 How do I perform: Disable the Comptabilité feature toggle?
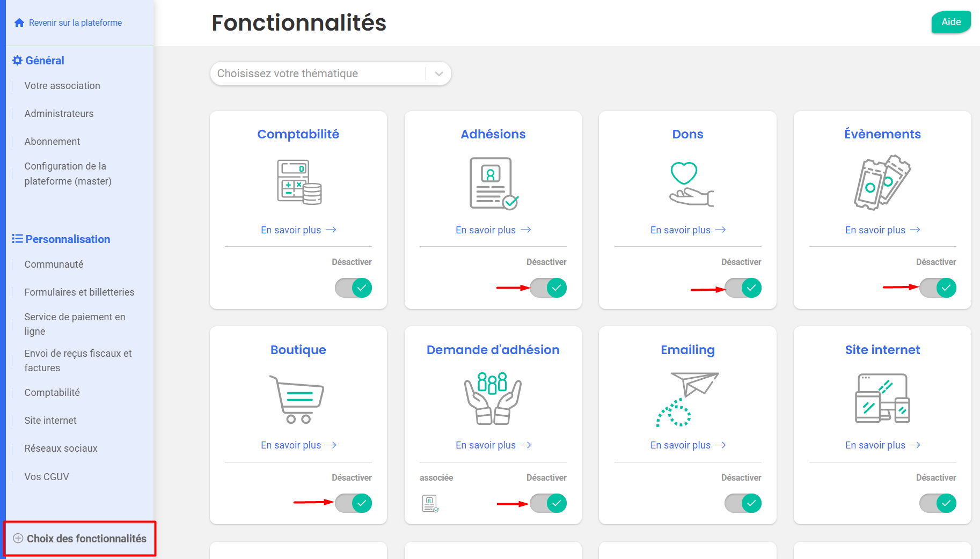pos(353,288)
